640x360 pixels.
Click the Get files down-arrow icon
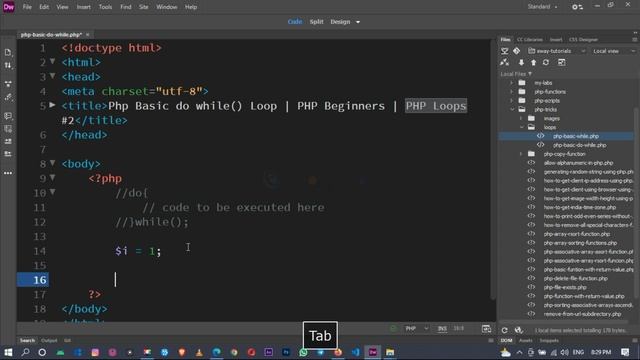pyautogui.click(x=521, y=62)
